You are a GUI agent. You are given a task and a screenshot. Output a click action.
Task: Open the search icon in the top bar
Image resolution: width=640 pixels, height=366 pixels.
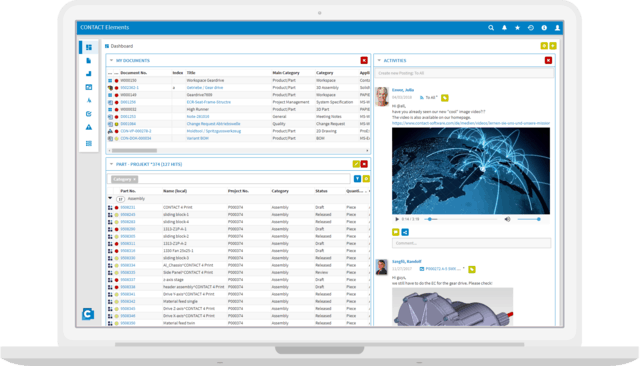(491, 28)
